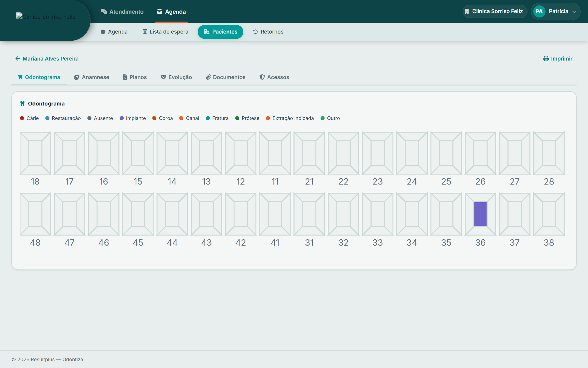Select tooth 22 diagram
The image size is (588, 368).
[x=344, y=153]
